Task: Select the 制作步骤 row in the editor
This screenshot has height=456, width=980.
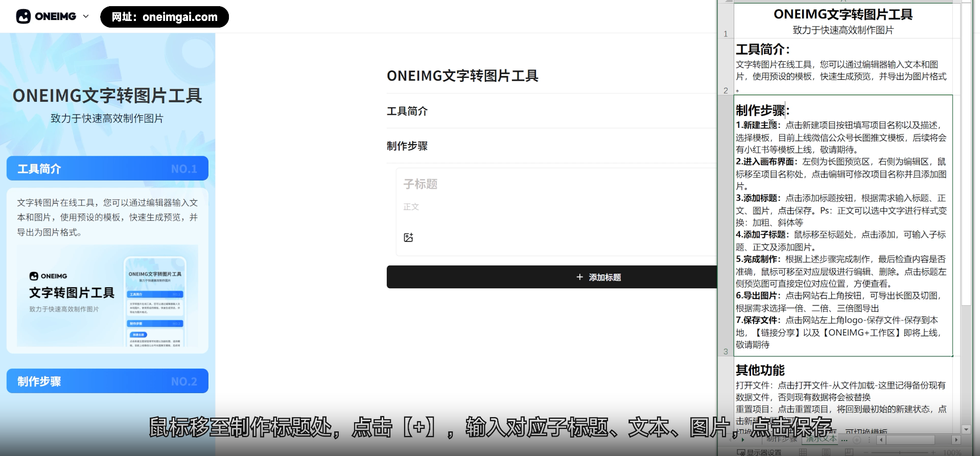Action: pyautogui.click(x=552, y=146)
